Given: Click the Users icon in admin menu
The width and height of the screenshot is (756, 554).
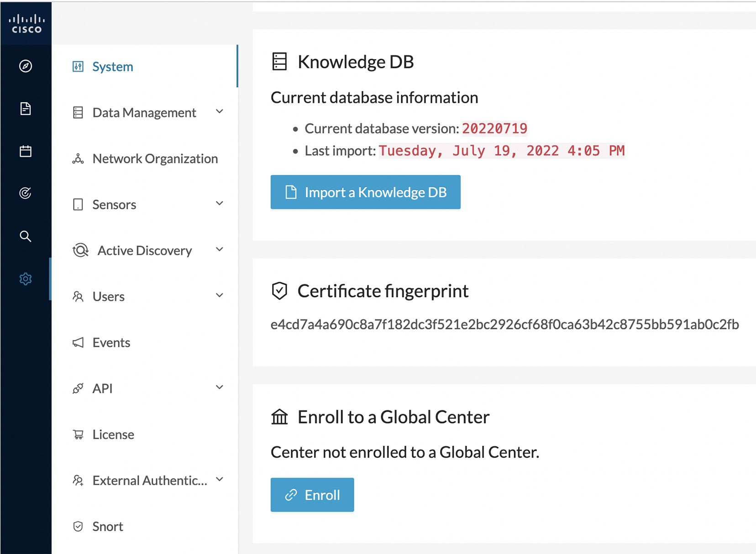Looking at the screenshot, I should tap(78, 297).
